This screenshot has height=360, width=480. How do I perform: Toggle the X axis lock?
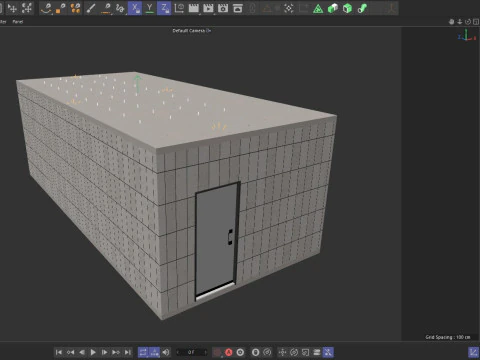tap(135, 8)
